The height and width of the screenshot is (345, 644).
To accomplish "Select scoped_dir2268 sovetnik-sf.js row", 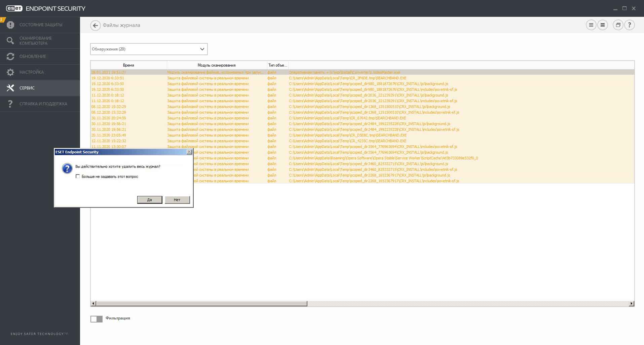I will (414, 181).
